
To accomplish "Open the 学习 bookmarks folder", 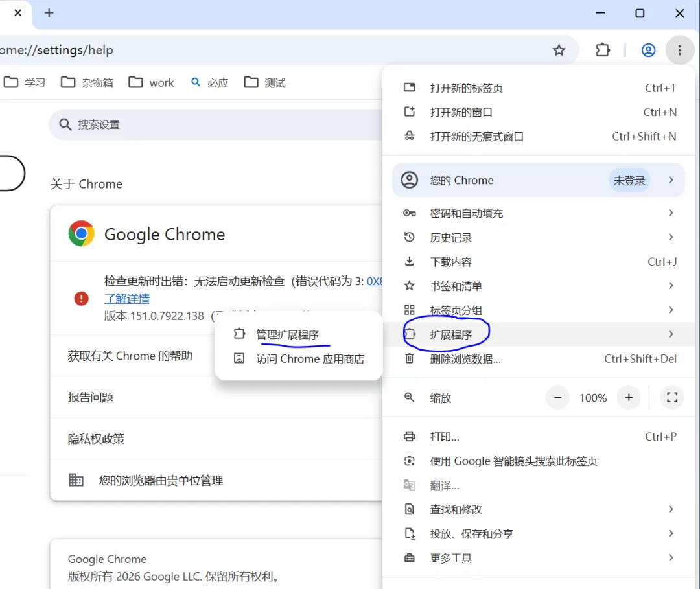I will [x=25, y=82].
